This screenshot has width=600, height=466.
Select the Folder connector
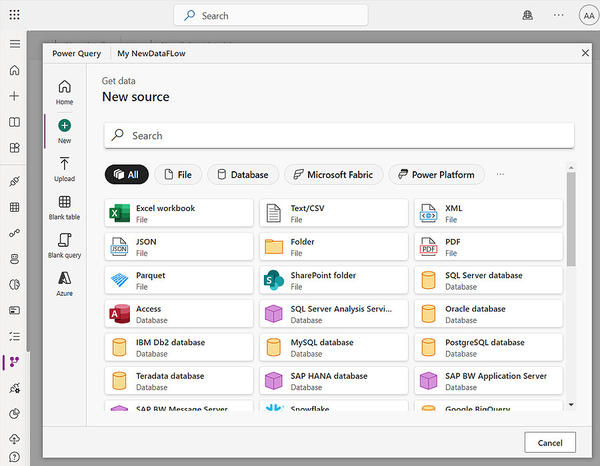(x=334, y=247)
